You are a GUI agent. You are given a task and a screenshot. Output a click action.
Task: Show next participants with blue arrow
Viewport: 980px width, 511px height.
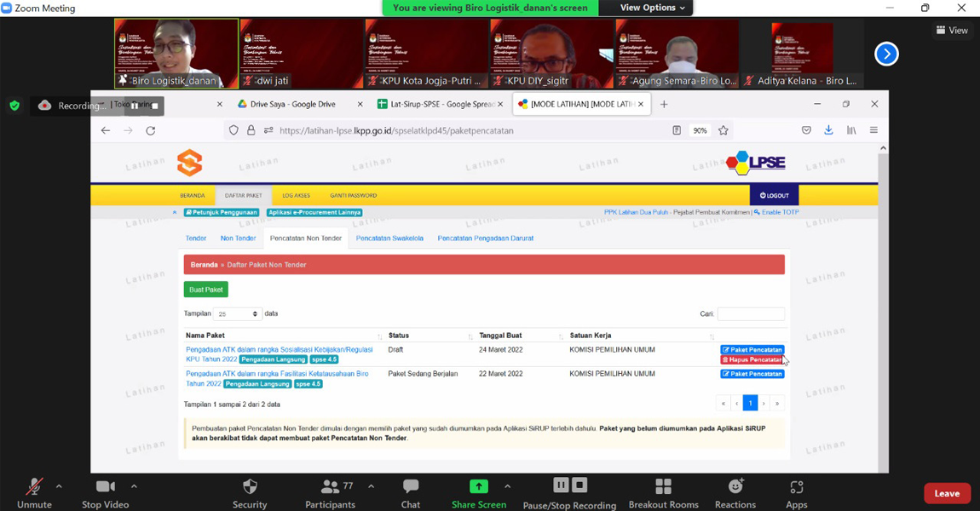(886, 54)
